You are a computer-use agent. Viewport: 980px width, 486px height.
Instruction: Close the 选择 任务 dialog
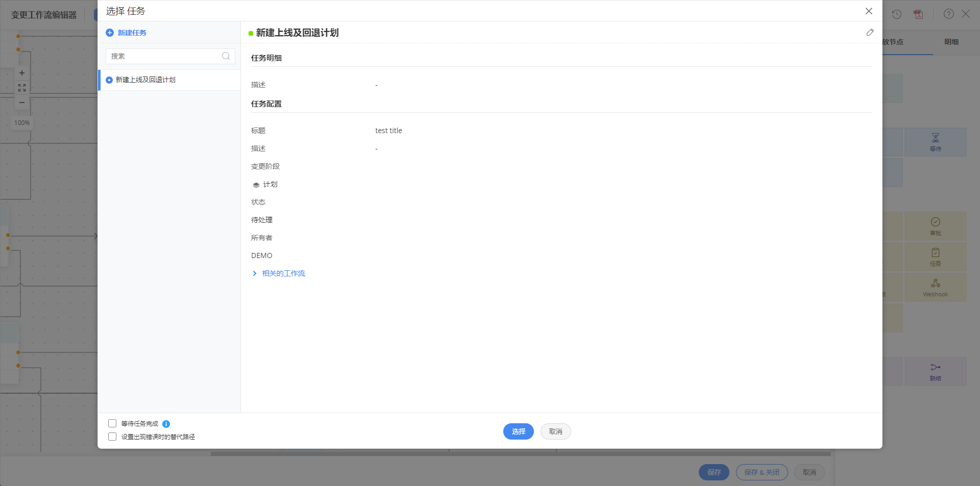point(869,11)
